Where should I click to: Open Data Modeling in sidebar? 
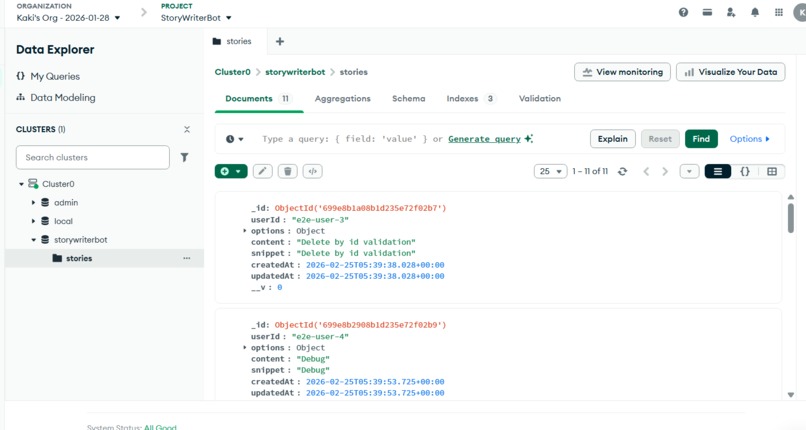point(63,98)
